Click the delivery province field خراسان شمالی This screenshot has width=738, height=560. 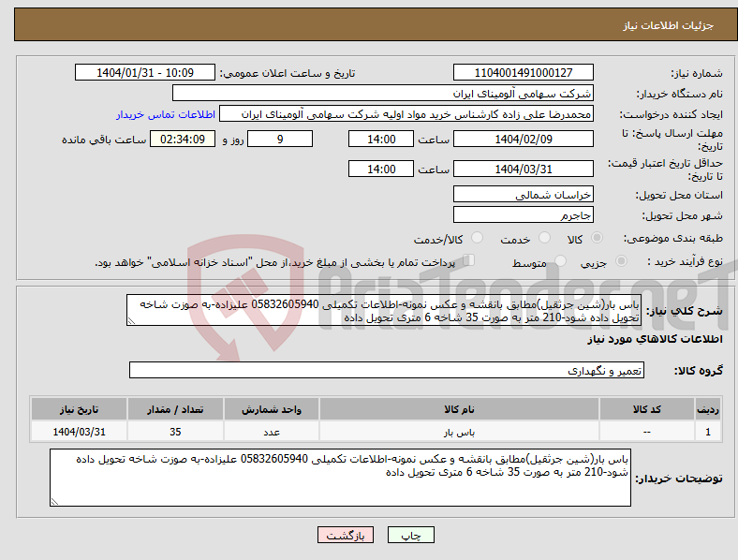coord(524,195)
